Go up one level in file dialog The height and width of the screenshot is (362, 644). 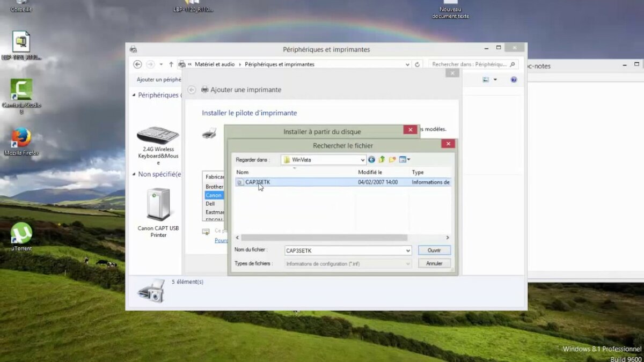[x=382, y=159]
